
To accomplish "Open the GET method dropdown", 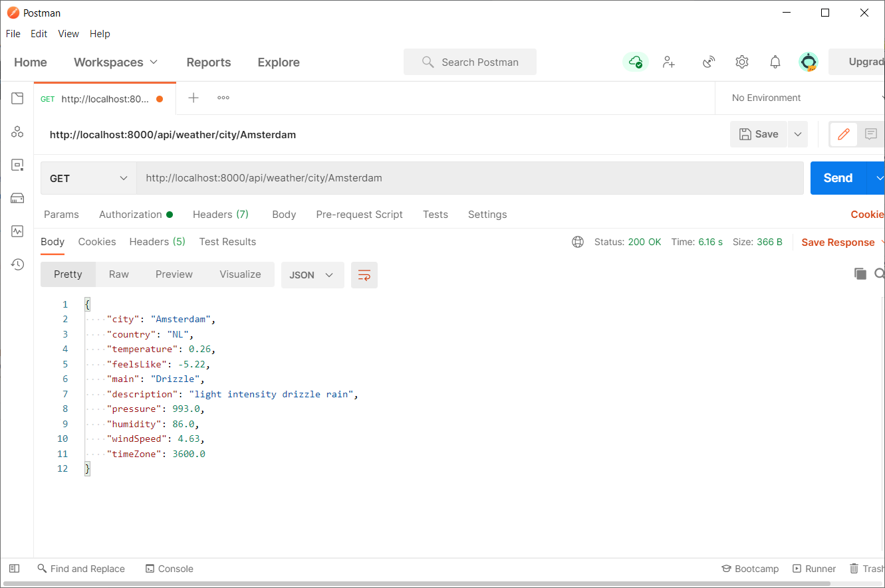I will (88, 178).
